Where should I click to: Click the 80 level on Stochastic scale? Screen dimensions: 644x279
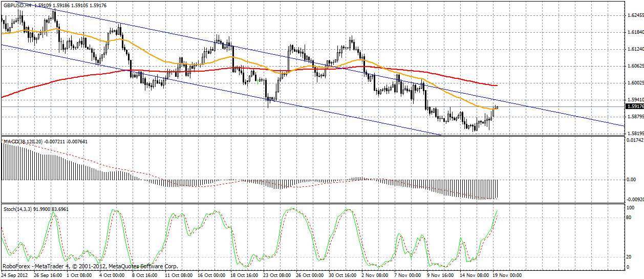630,218
